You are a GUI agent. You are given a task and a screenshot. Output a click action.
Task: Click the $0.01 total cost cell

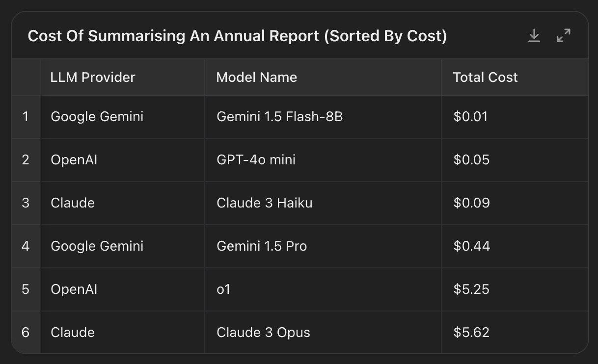click(x=470, y=117)
